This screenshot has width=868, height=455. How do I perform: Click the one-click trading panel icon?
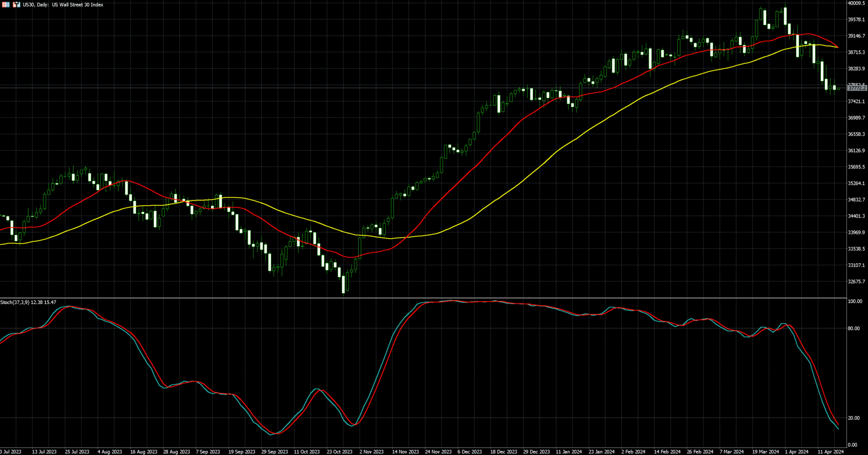click(x=6, y=5)
